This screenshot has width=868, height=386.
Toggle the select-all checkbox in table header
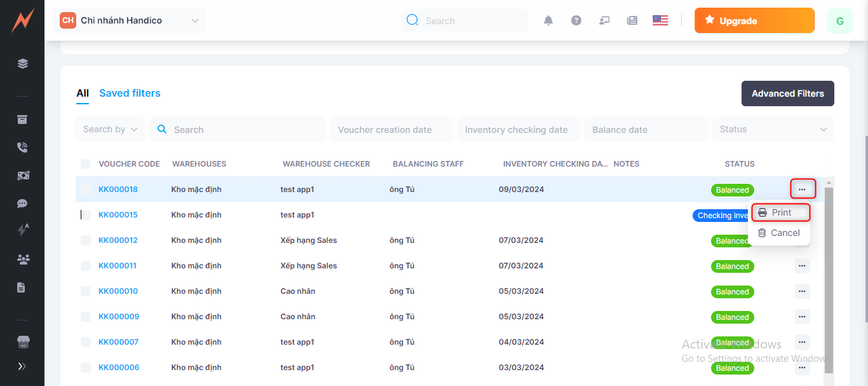[x=86, y=164]
